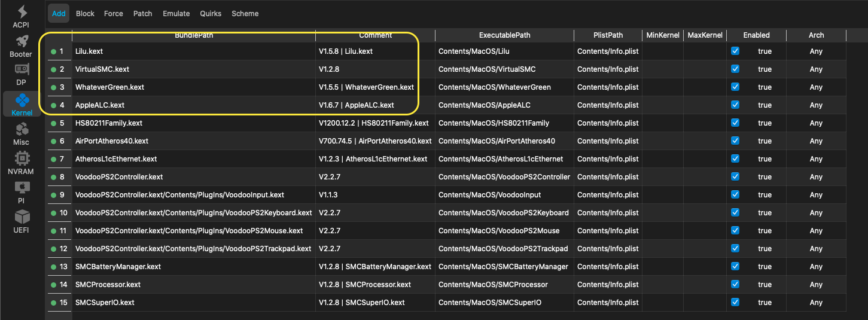The width and height of the screenshot is (868, 320).
Task: Select the VoodooPS2Mouse.kext plugin bundle path
Action: [194, 231]
